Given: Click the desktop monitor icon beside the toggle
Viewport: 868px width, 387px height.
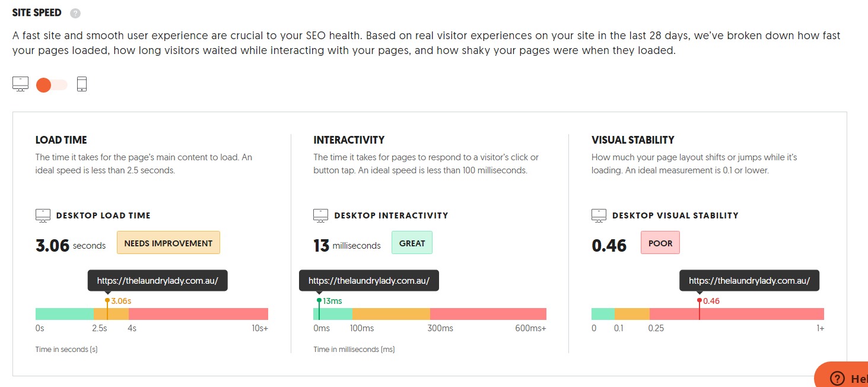Looking at the screenshot, I should [x=21, y=84].
